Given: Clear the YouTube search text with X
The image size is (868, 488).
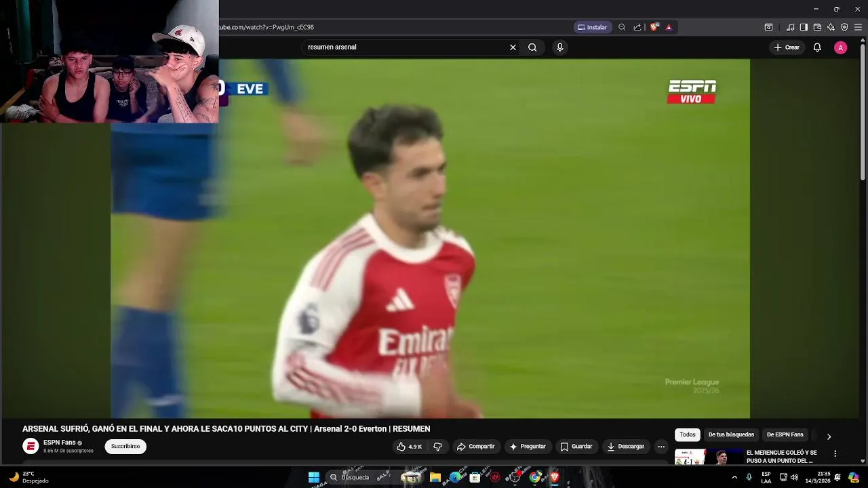Looking at the screenshot, I should pyautogui.click(x=513, y=47).
